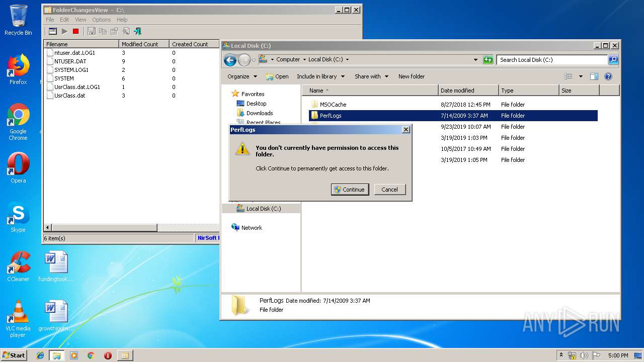Click New folder in Explorer toolbar
Screen dimensions: 644x362
point(412,76)
